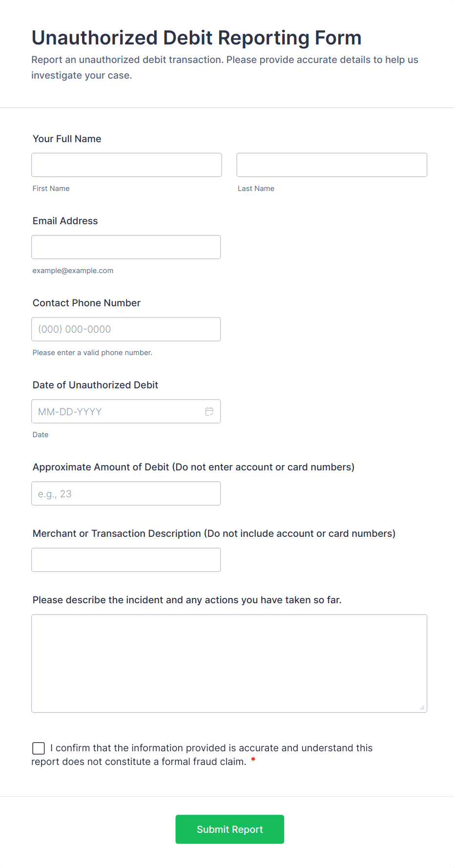This screenshot has width=454, height=868.
Task: Open the calendar date picker icon
Action: click(209, 411)
